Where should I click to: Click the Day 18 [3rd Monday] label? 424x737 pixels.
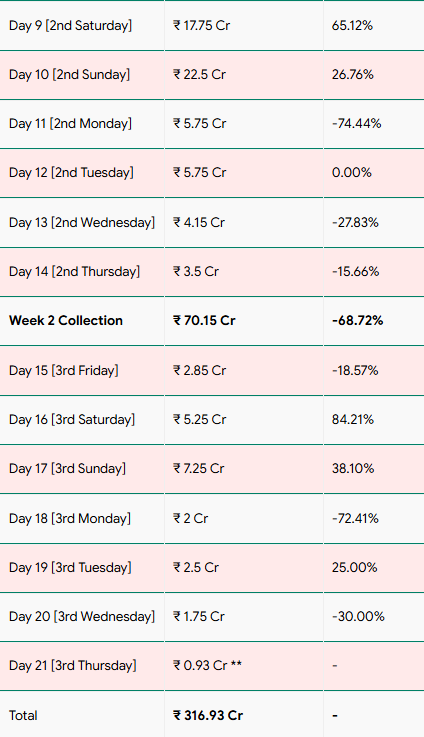point(70,518)
